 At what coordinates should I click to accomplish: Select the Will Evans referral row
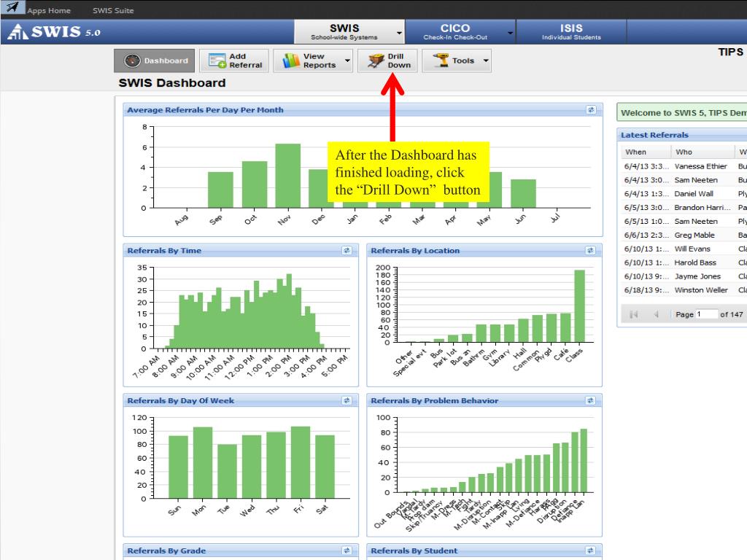(684, 249)
